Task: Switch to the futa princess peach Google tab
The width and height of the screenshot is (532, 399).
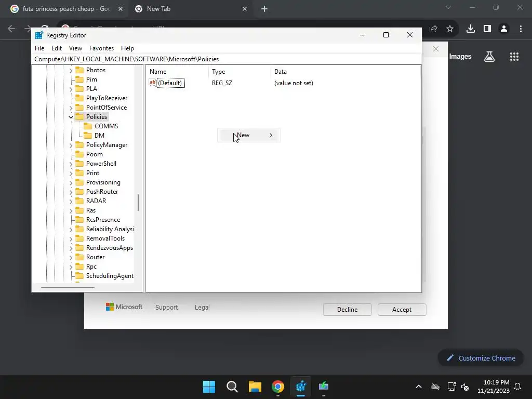Action: (66, 9)
